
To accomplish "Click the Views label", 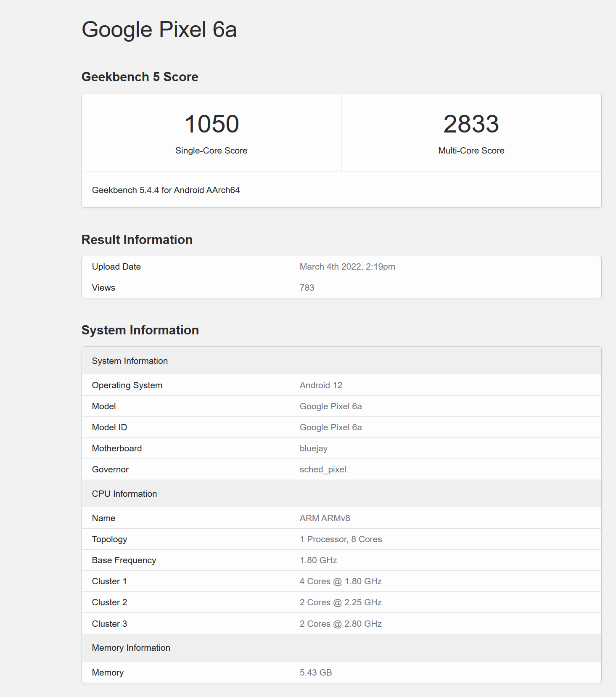I will [x=103, y=288].
